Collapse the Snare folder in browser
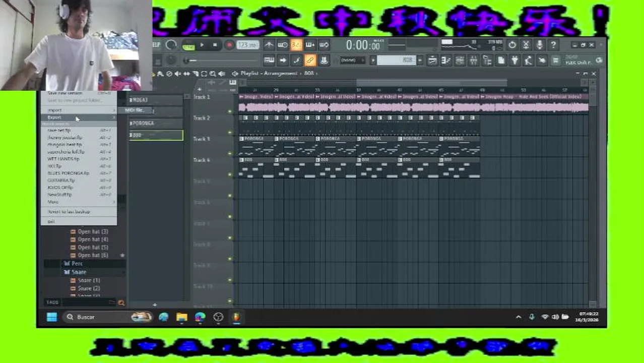Viewport: 644px width, 363px height. (x=78, y=272)
